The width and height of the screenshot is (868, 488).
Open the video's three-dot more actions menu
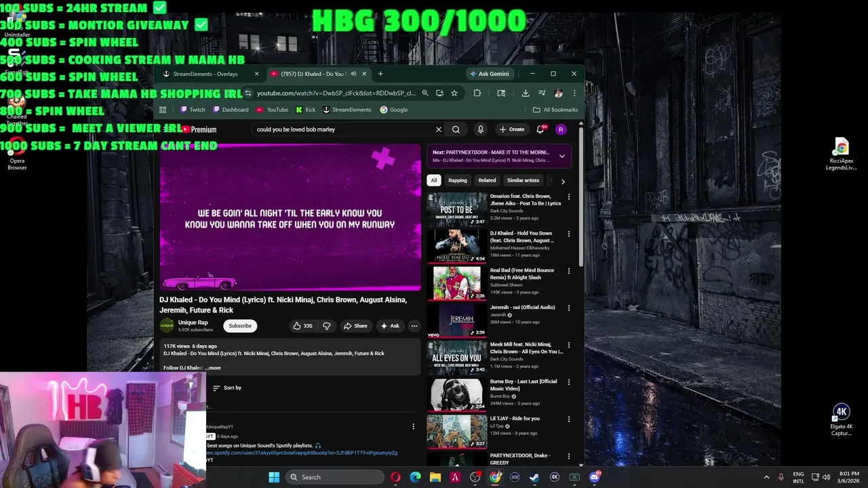414,326
